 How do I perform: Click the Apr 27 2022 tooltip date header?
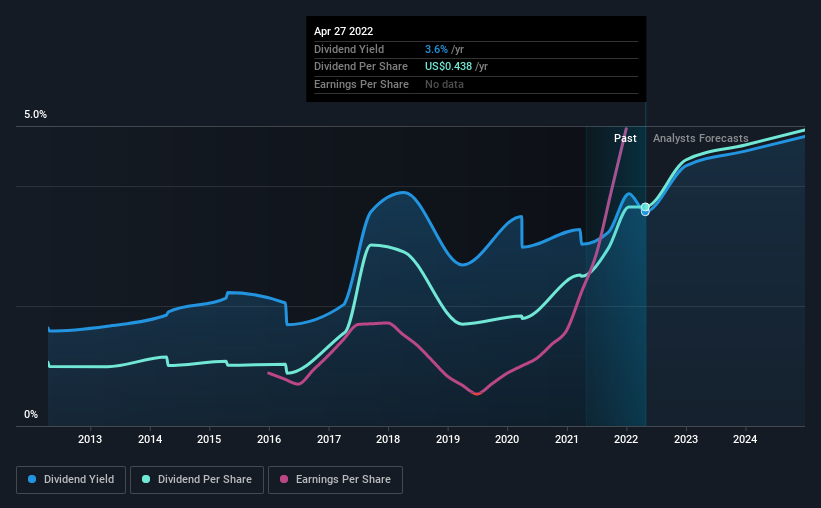click(343, 31)
